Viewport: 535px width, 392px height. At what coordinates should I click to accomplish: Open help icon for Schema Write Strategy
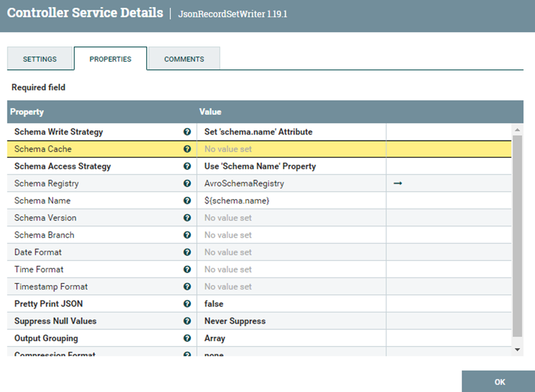187,132
